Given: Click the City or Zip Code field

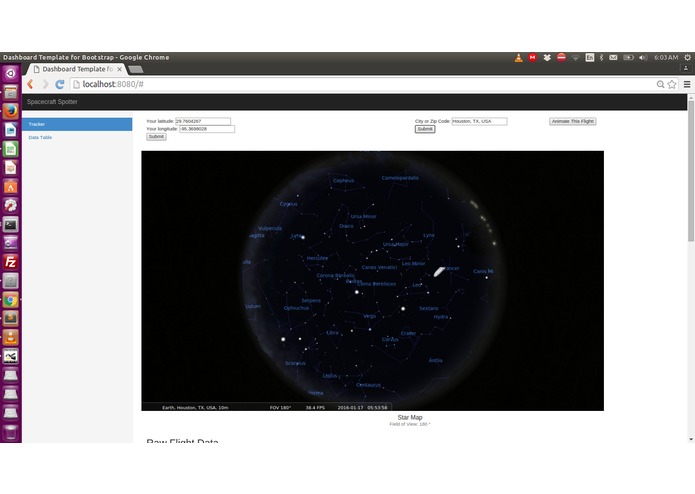Looking at the screenshot, I should 479,121.
